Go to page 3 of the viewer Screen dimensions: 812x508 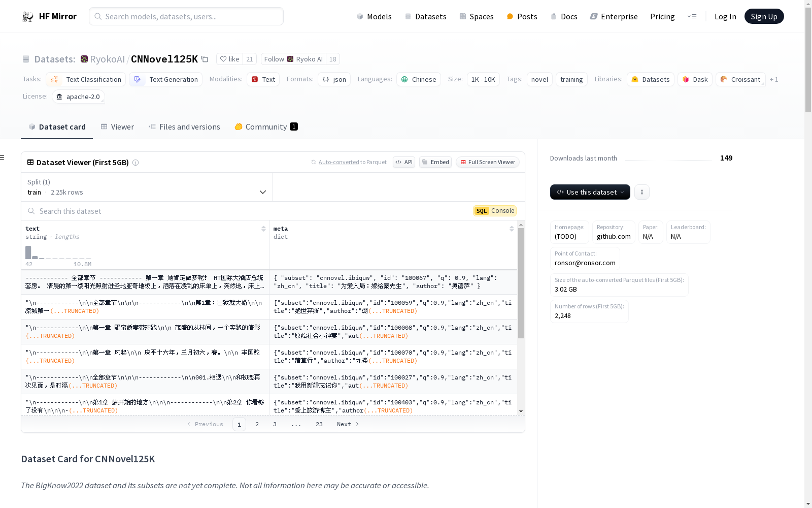click(x=275, y=424)
